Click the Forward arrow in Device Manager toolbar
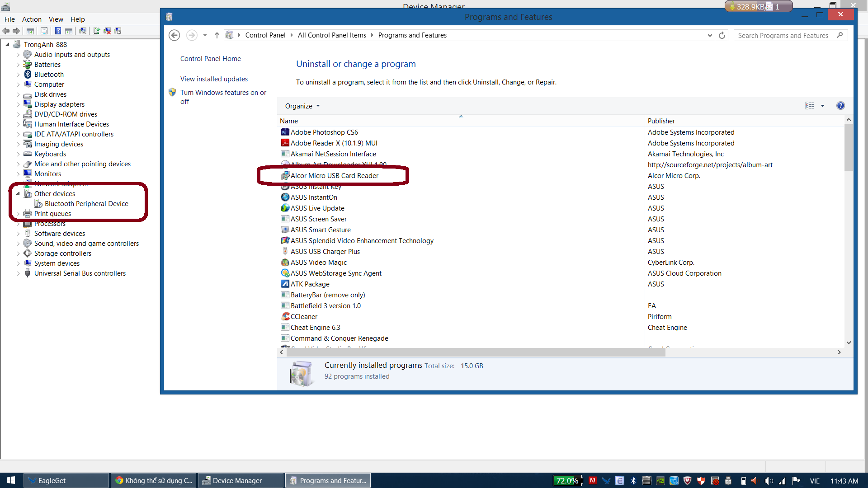Viewport: 868px width, 488px height. (16, 31)
